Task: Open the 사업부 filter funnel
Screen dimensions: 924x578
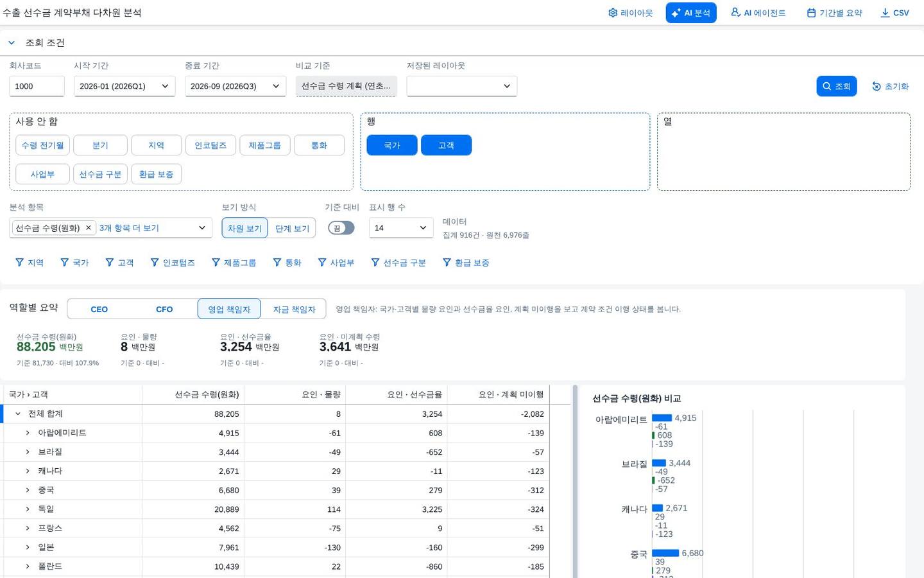Action: click(322, 263)
